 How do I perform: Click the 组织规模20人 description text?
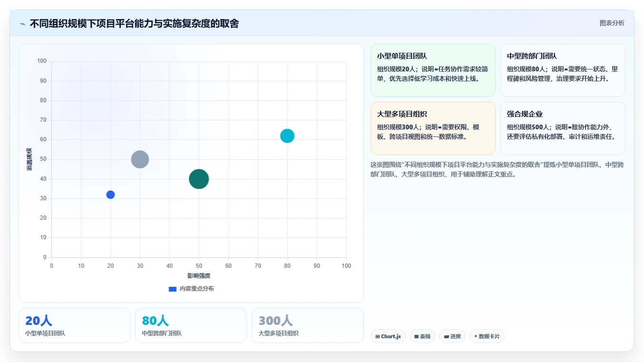coord(433,74)
